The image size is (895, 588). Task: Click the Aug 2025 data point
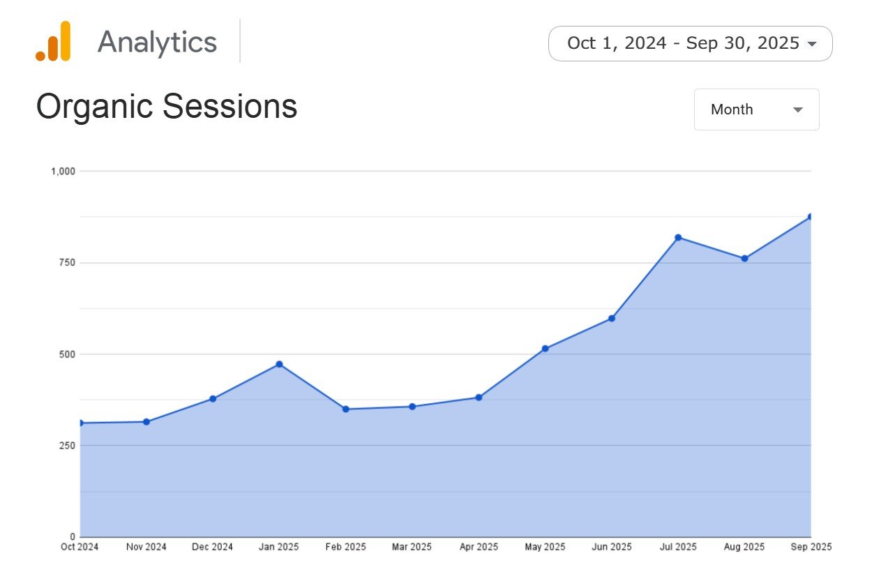pos(744,259)
